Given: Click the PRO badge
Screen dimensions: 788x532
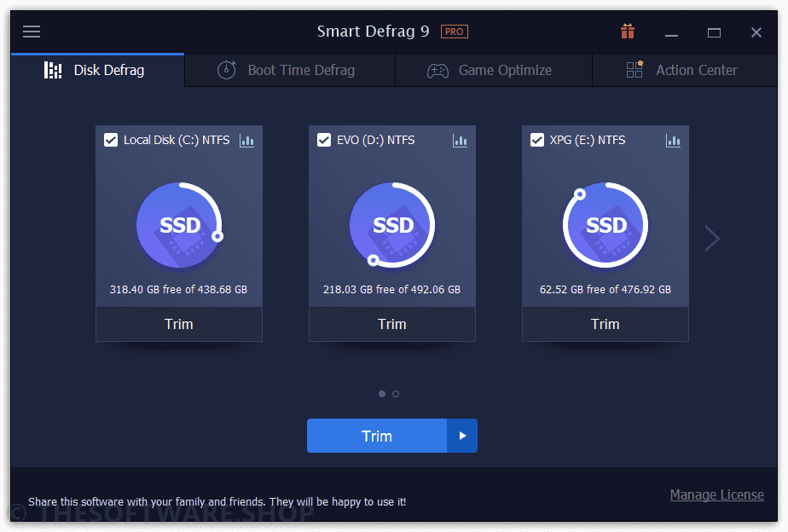Looking at the screenshot, I should click(x=455, y=32).
